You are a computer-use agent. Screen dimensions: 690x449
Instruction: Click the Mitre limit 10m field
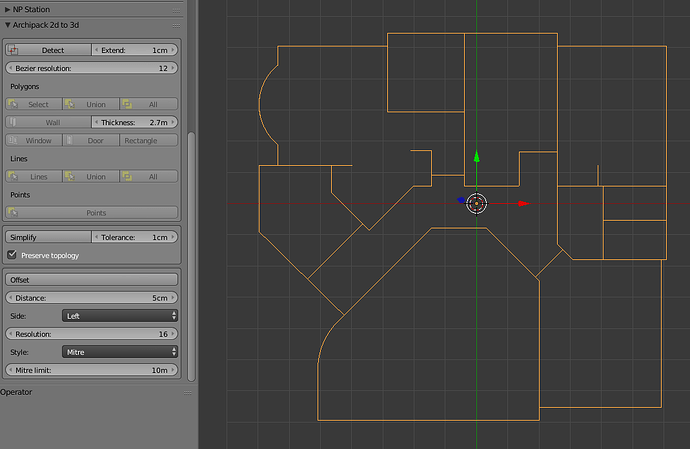point(92,370)
